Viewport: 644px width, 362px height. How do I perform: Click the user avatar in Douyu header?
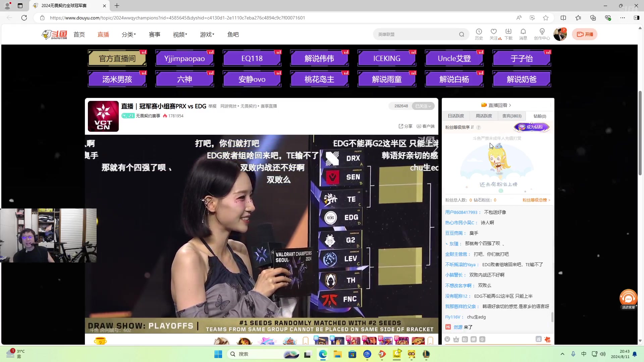click(x=560, y=34)
